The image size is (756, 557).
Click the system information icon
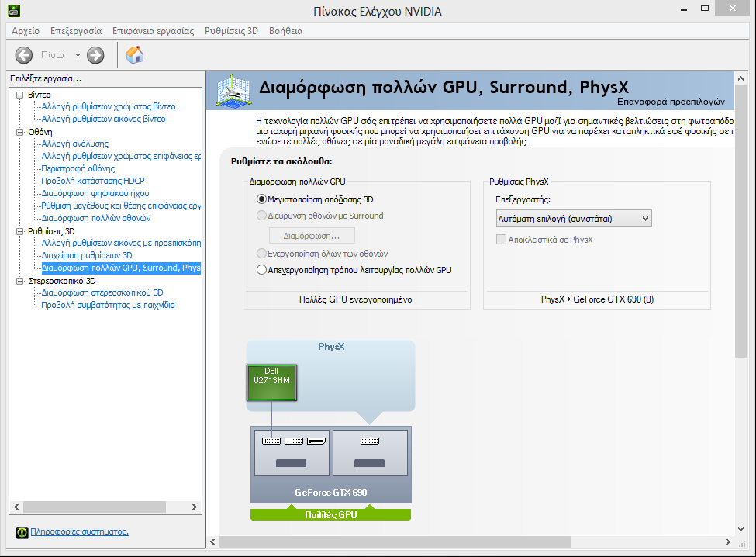pyautogui.click(x=22, y=532)
